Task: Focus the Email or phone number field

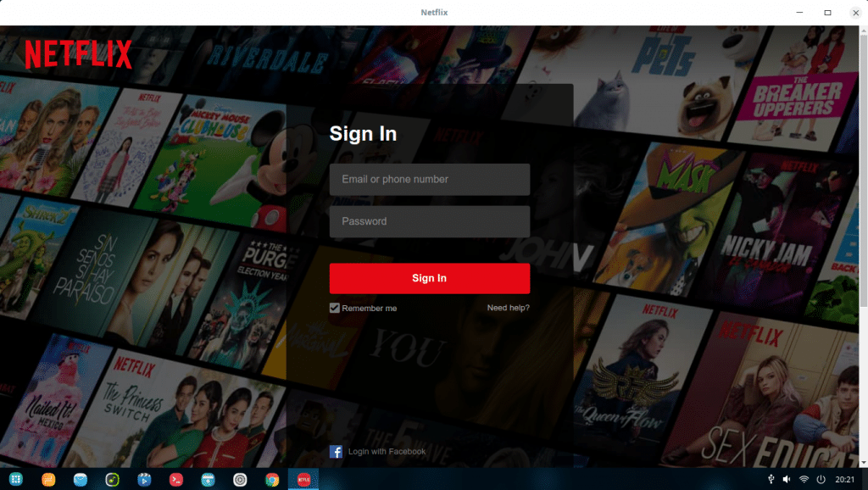Action: coord(430,180)
